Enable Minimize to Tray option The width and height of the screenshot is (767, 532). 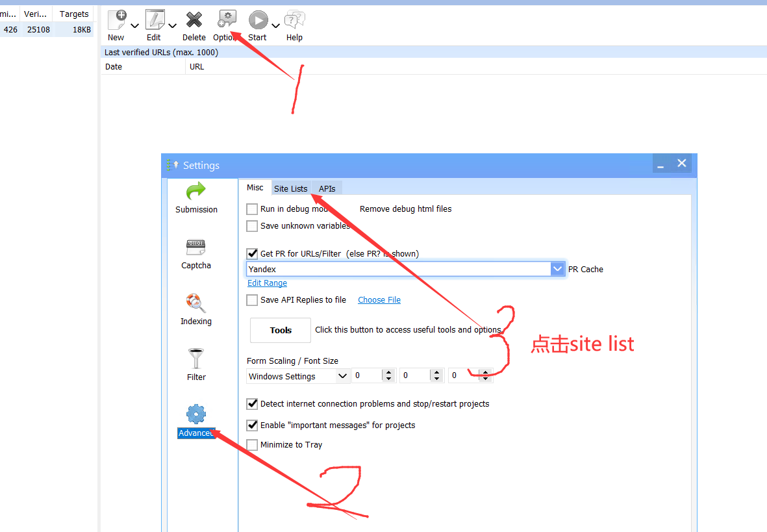pos(252,445)
